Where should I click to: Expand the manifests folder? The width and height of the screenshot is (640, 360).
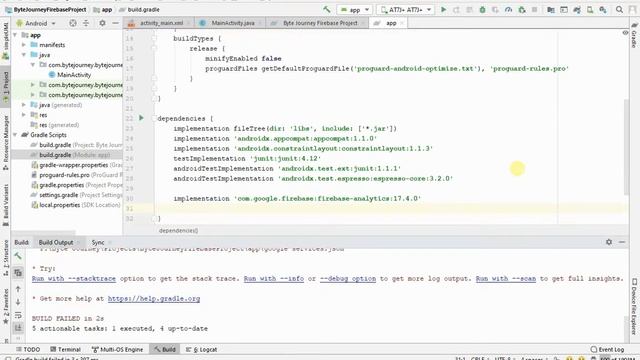coord(24,45)
